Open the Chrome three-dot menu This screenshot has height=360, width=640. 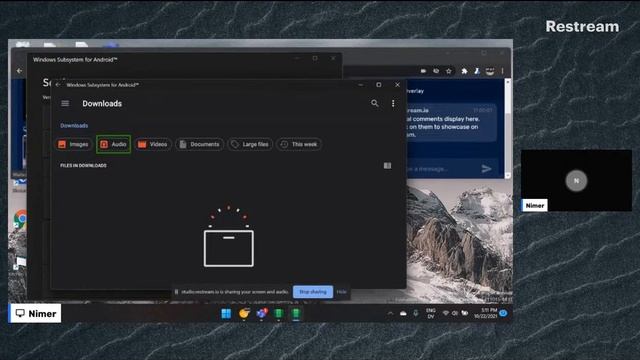pos(502,71)
